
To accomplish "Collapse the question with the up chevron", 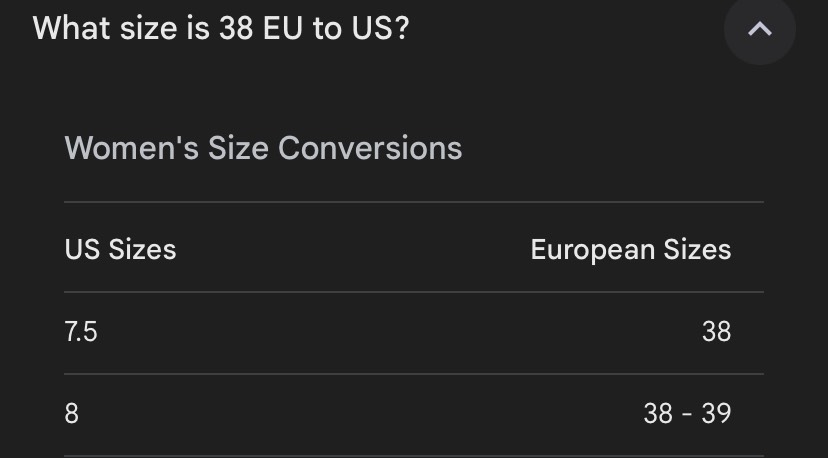I will coord(759,29).
